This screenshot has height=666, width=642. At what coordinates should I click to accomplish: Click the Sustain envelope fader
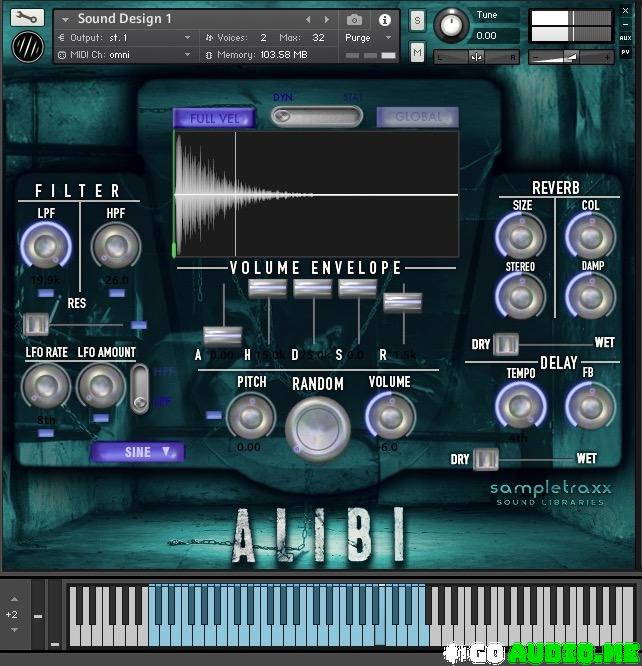point(358,288)
